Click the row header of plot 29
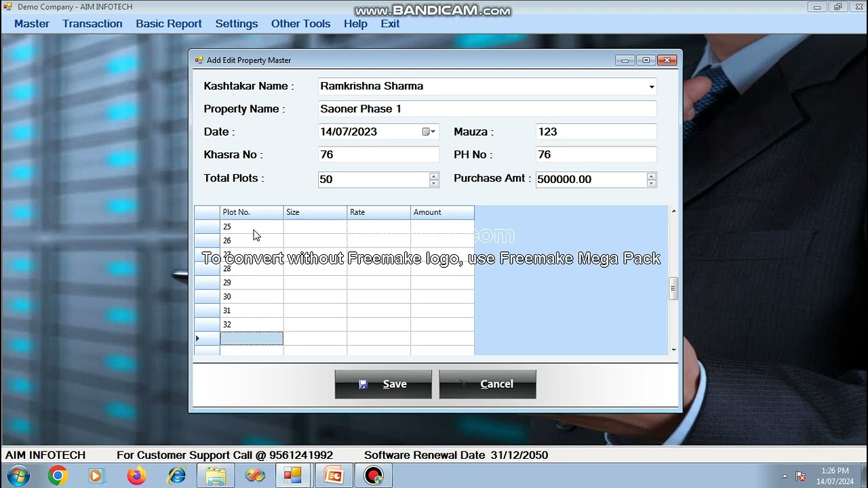Viewport: 868px width, 488px height. pos(207,283)
